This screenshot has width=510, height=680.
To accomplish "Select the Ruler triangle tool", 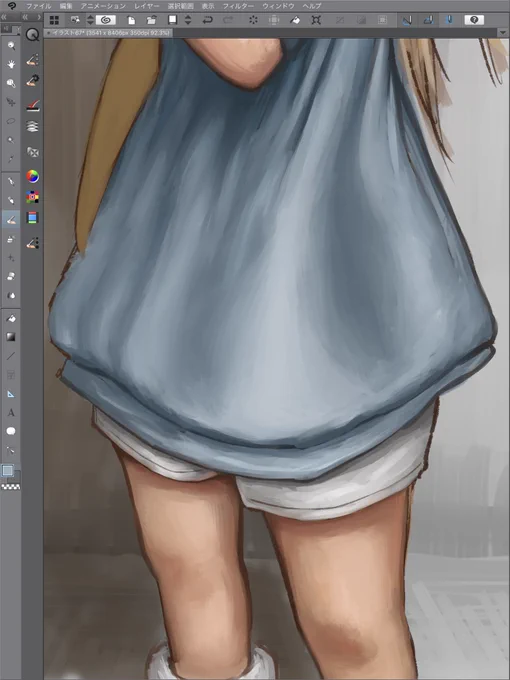I will [x=11, y=394].
